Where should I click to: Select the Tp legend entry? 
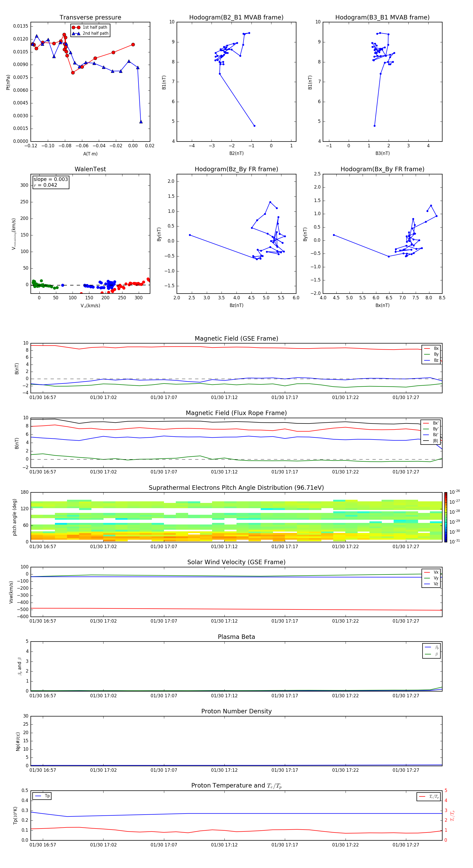(x=42, y=796)
